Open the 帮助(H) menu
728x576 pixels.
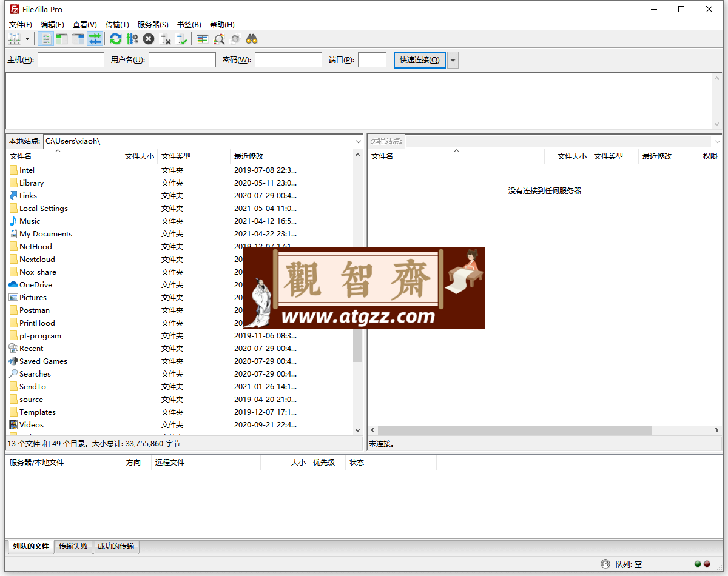(x=222, y=25)
